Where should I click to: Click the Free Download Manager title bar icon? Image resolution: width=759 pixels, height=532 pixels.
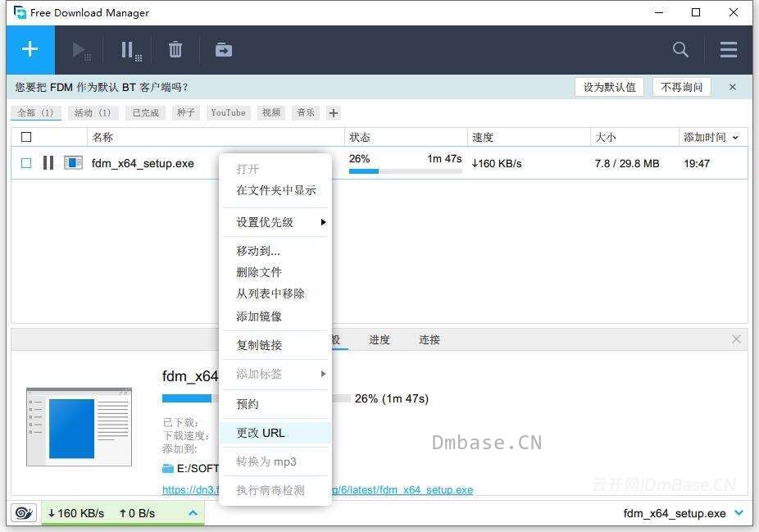point(20,12)
